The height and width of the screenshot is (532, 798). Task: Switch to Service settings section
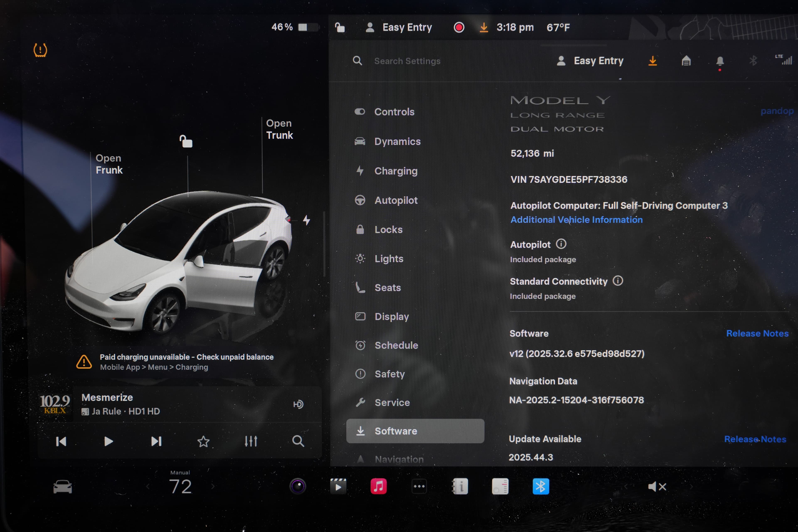coord(392,403)
